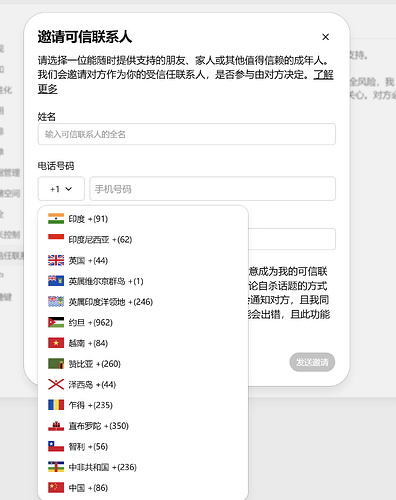This screenshot has height=500, width=396.
Task: Pick 越南 +(84) country code
Action: coord(143,343)
